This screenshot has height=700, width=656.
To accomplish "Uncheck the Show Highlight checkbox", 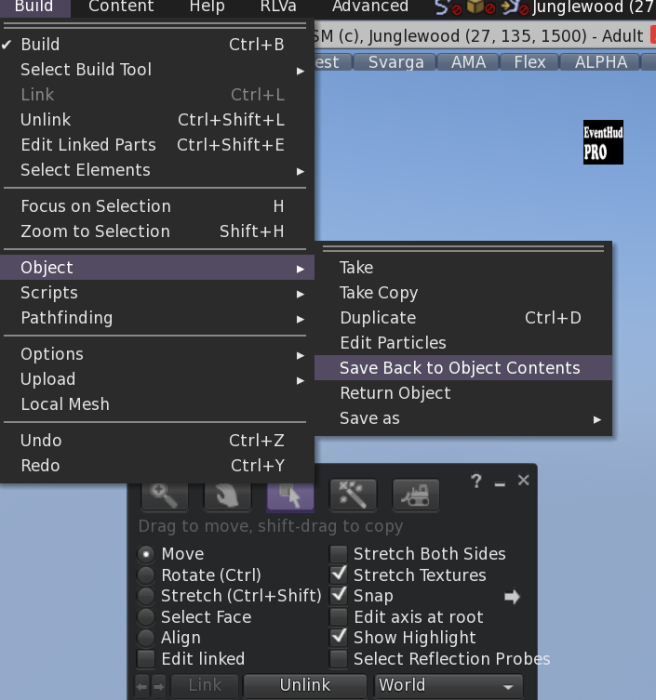I will (339, 638).
